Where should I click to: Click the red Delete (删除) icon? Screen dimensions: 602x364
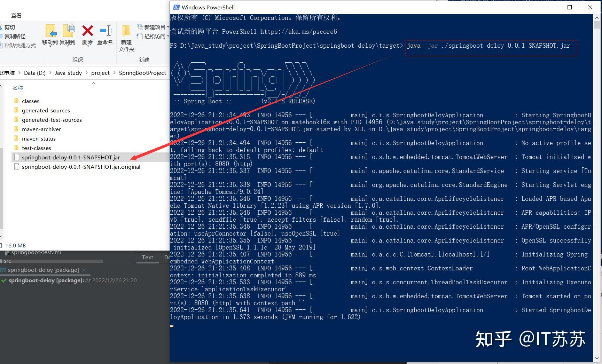pyautogui.click(x=87, y=31)
